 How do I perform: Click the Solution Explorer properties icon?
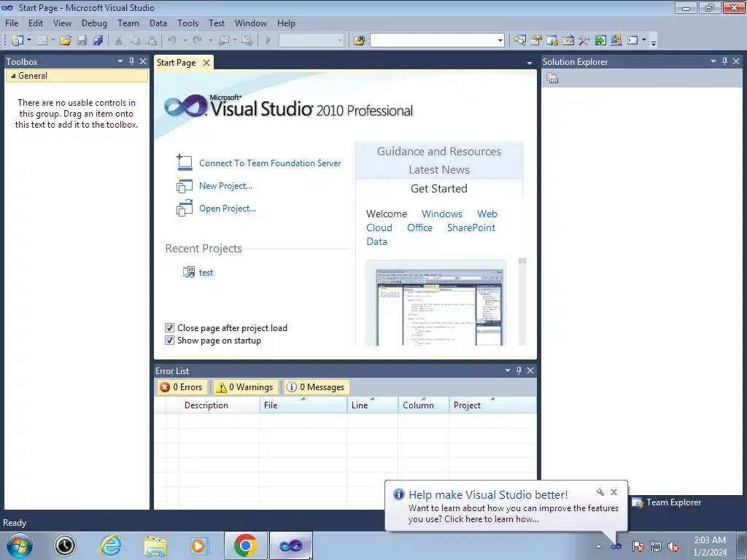pos(552,78)
